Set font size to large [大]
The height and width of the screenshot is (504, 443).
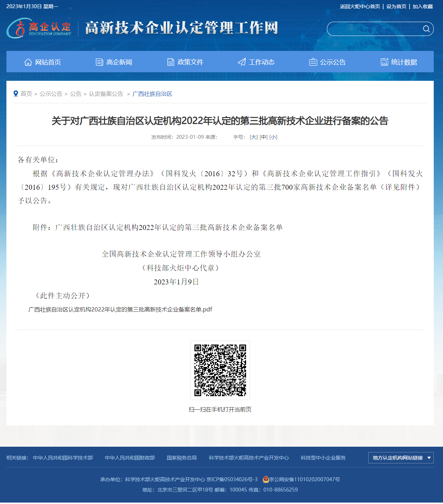pos(254,137)
